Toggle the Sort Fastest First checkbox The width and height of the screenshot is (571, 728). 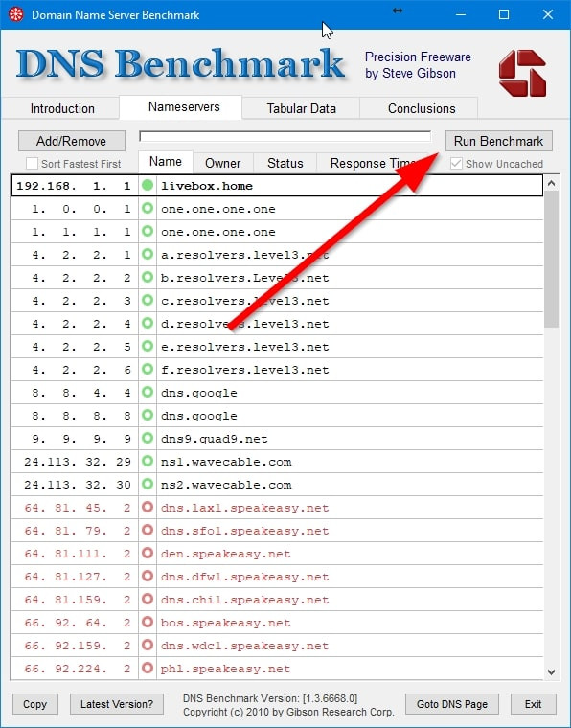click(x=32, y=164)
